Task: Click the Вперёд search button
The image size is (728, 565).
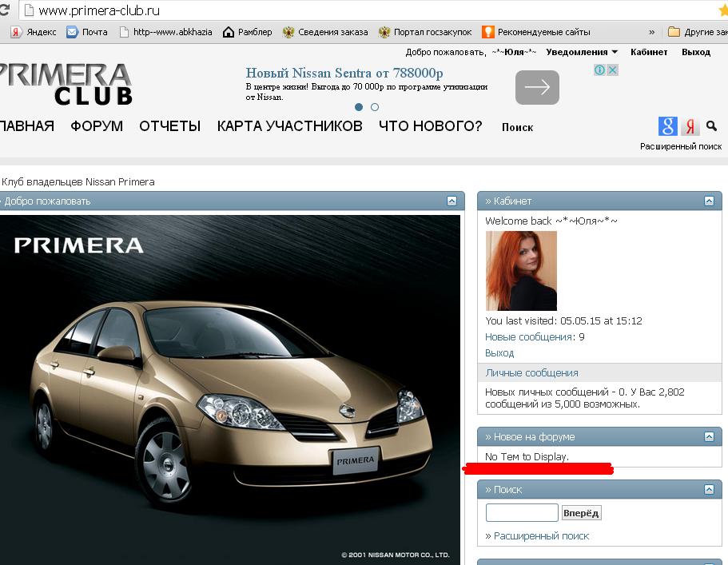Action: click(x=581, y=513)
